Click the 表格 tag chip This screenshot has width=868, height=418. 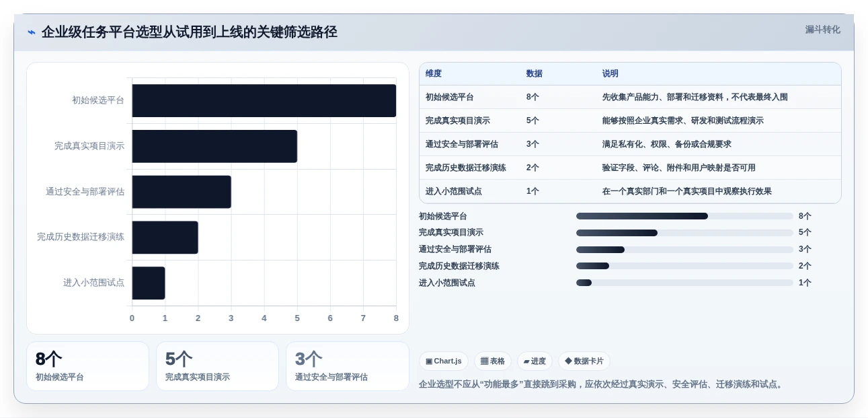pyautogui.click(x=493, y=361)
